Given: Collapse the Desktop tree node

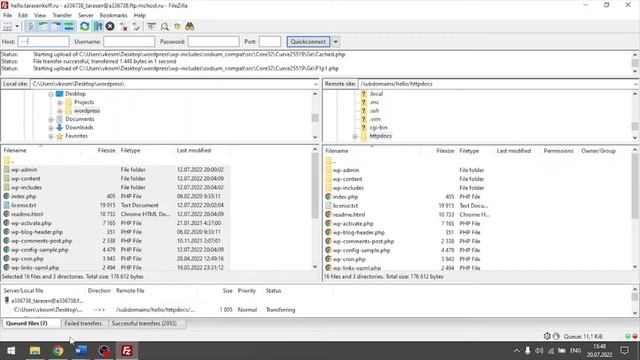Looking at the screenshot, I should pyautogui.click(x=51, y=94).
